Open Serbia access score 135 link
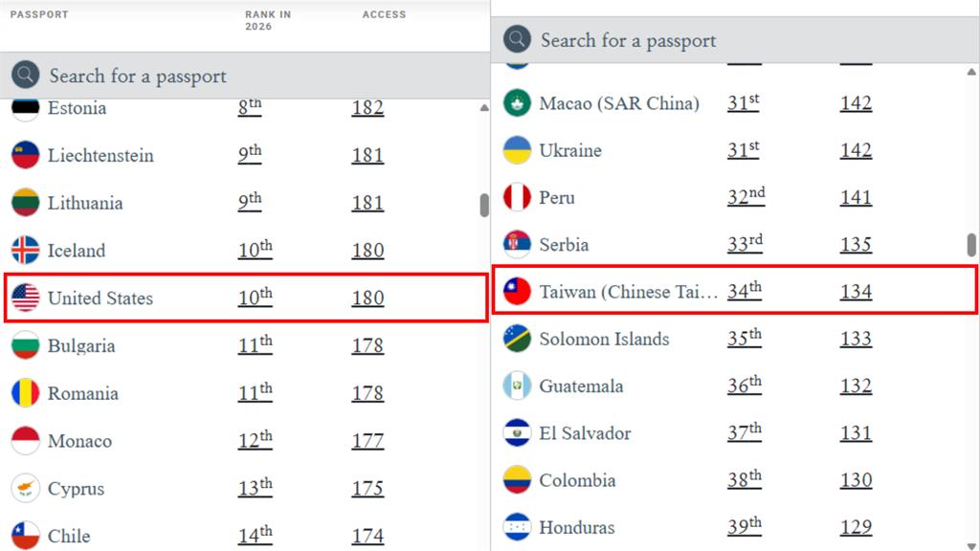This screenshot has height=551, width=980. 856,244
